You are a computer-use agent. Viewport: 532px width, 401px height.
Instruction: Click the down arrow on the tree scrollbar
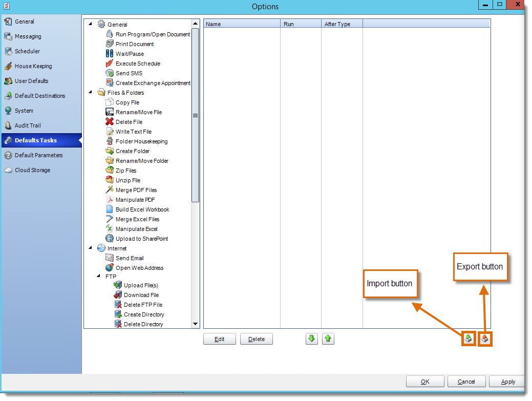pos(195,324)
